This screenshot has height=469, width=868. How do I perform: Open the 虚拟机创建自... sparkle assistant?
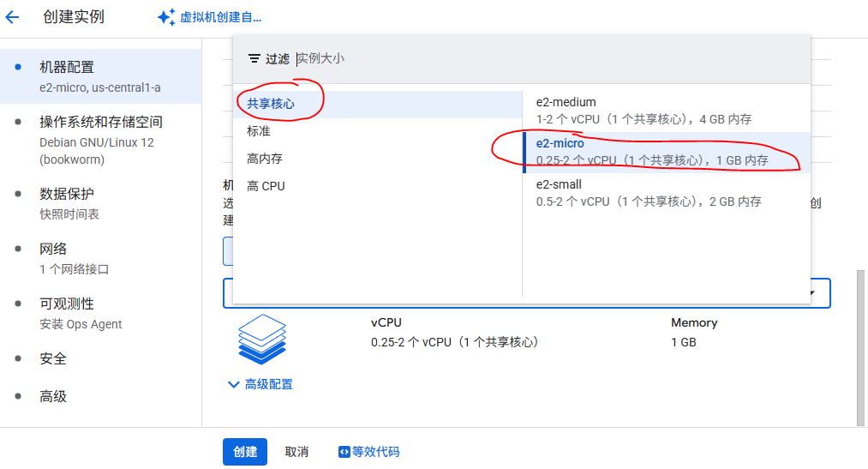209,17
